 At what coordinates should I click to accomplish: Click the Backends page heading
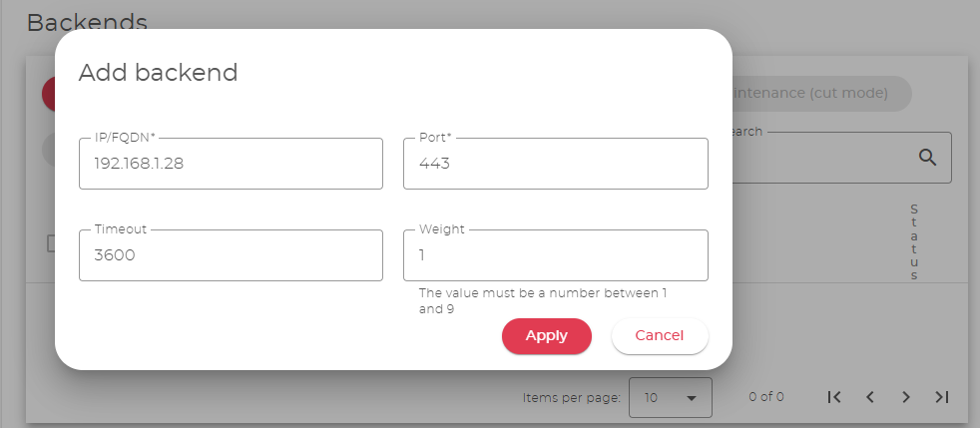tap(87, 21)
